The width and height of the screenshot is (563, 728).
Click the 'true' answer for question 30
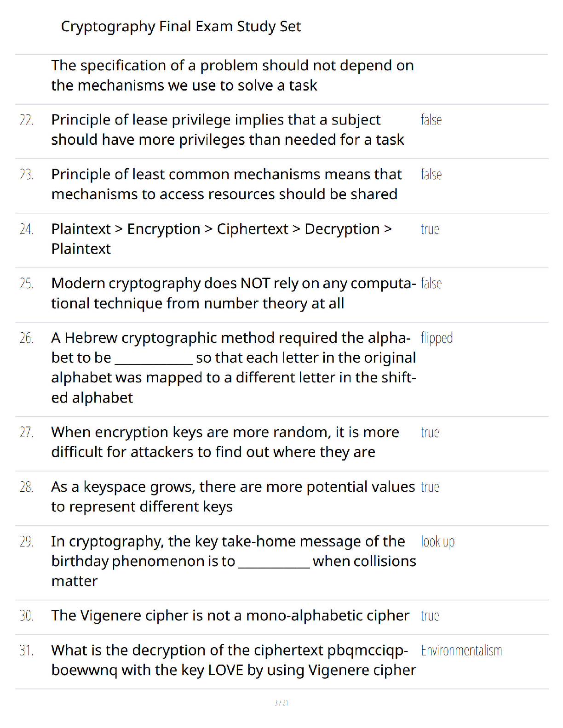430,616
